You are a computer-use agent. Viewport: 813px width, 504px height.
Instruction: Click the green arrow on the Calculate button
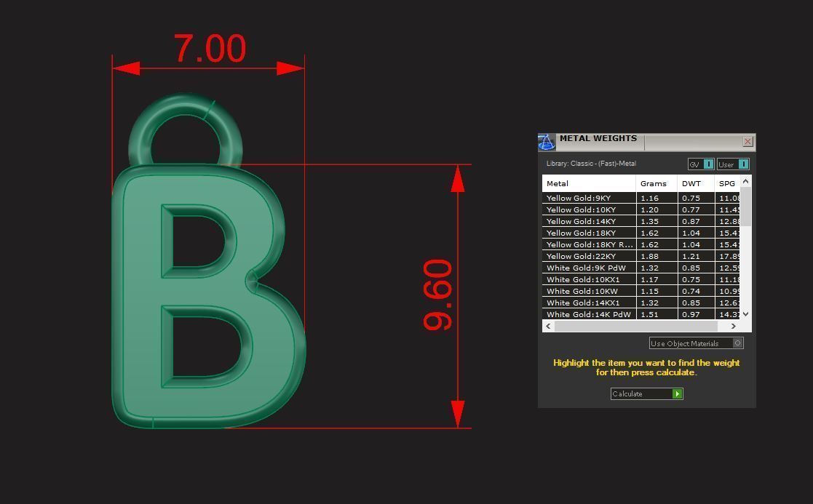[677, 393]
